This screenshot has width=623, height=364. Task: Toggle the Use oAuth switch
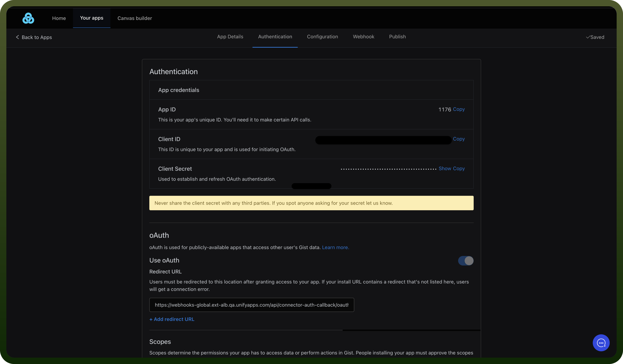(x=466, y=260)
